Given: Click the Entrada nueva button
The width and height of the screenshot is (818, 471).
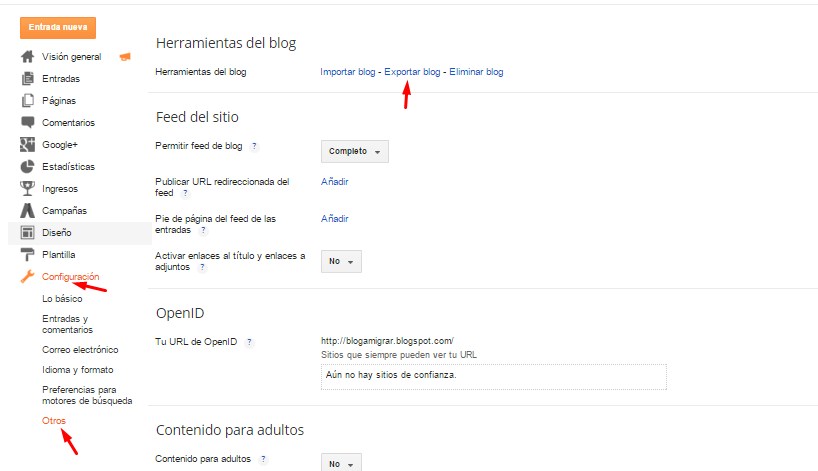Looking at the screenshot, I should 58,28.
